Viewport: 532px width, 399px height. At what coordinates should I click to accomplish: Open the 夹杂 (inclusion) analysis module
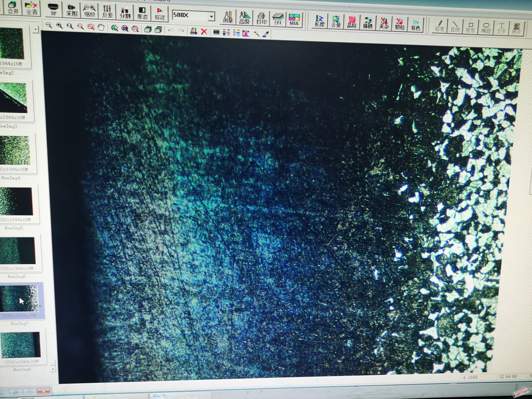384,24
